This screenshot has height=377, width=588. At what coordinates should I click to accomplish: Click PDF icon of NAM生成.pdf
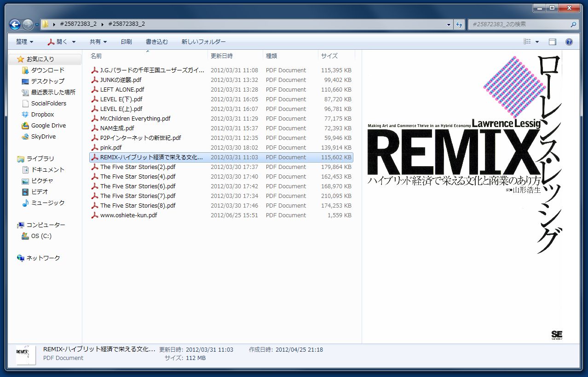(x=95, y=128)
